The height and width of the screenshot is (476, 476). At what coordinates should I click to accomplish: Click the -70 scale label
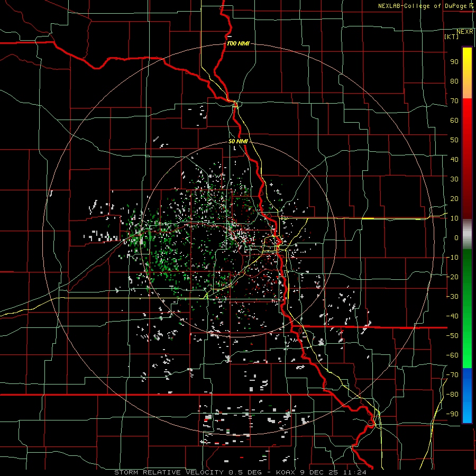(x=452, y=375)
